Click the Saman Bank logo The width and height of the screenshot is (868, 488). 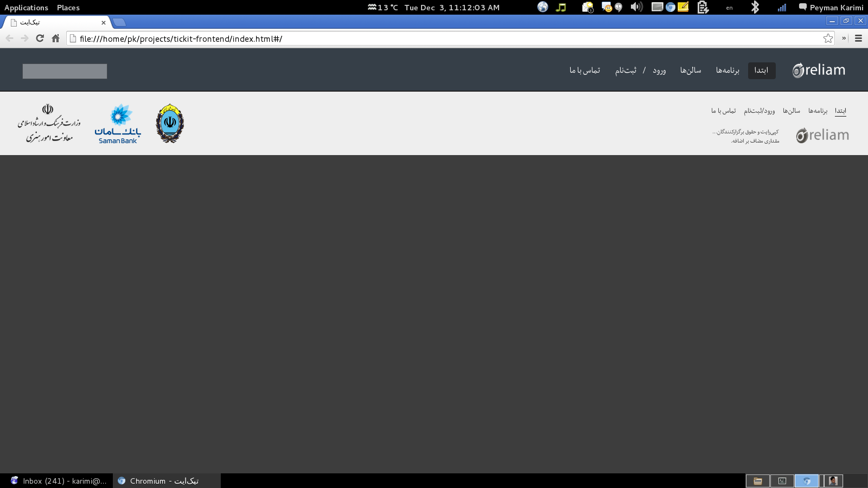tap(118, 124)
